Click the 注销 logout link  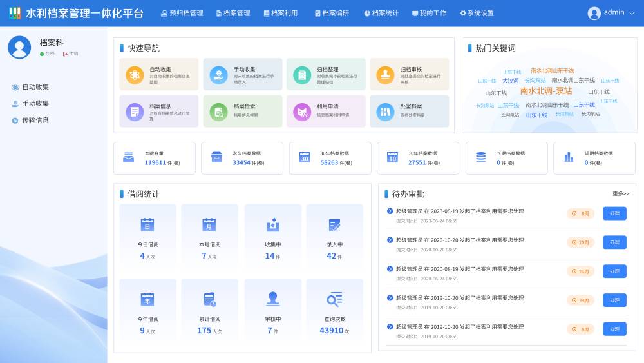70,54
